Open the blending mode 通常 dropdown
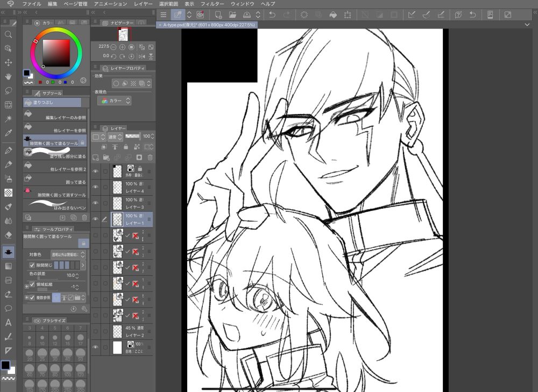 tap(115, 137)
